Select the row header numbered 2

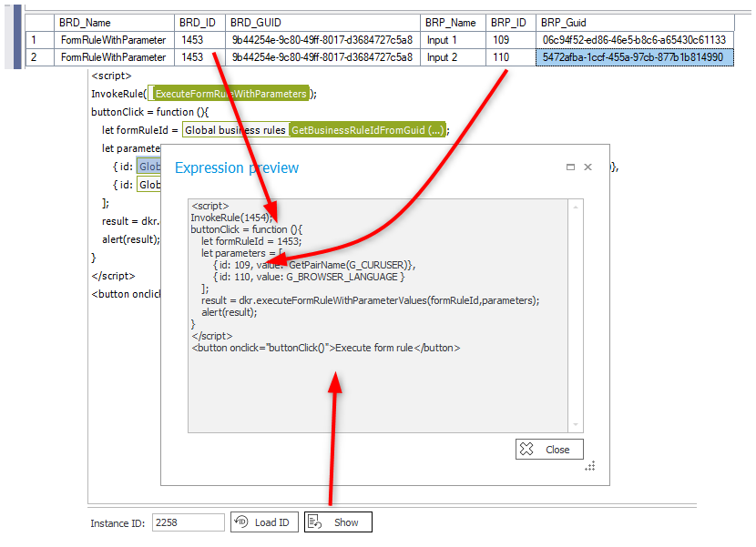(x=39, y=57)
